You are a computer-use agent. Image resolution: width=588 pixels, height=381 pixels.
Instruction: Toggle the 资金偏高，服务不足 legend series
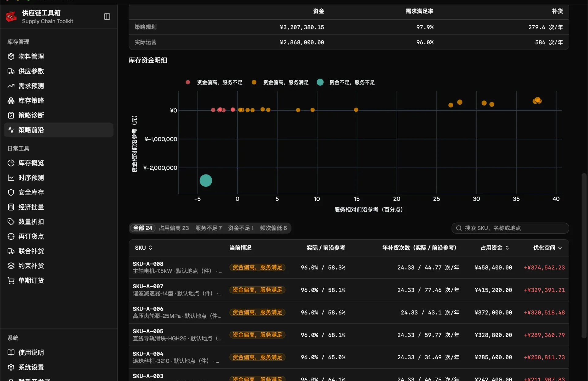[x=214, y=82]
